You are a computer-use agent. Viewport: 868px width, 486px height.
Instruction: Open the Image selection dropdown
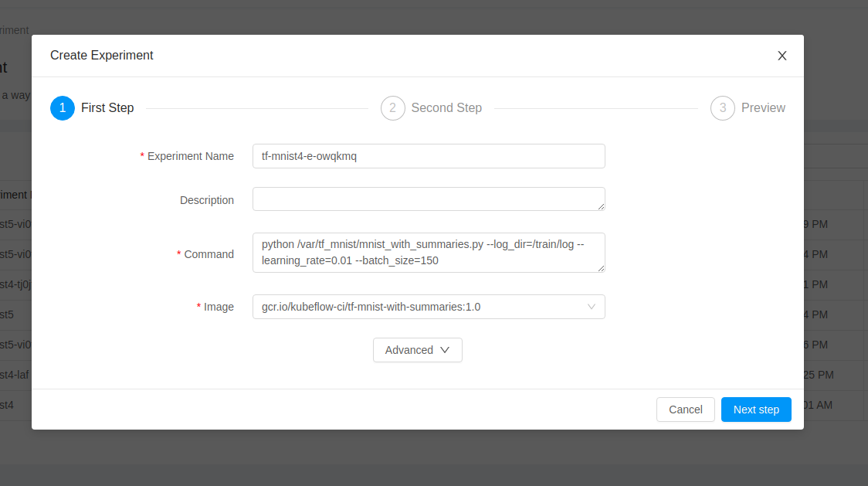(x=429, y=307)
